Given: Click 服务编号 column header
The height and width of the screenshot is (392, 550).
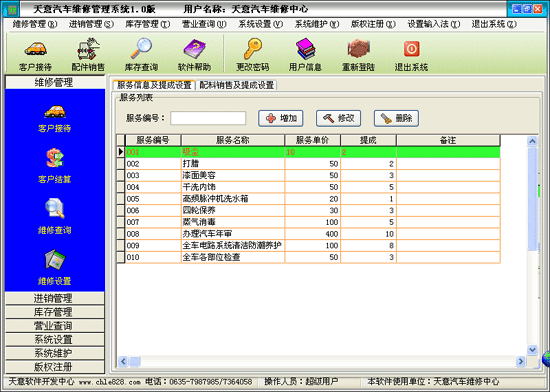Looking at the screenshot, I should pos(153,140).
